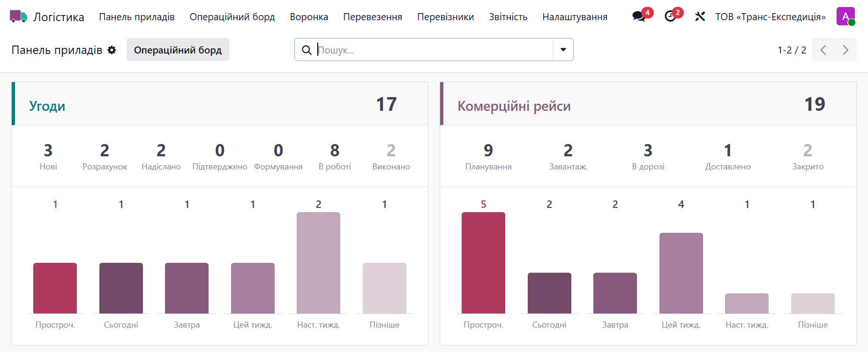Click the Цей тижд. bar in Комерційні рейси
Viewport: 868px width, 352px height.
pyautogui.click(x=681, y=273)
